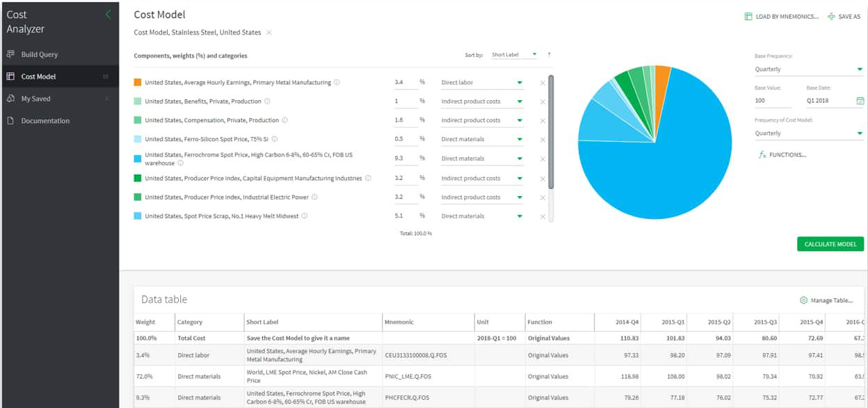Click the Category column header
868x408 pixels.
click(209, 323)
